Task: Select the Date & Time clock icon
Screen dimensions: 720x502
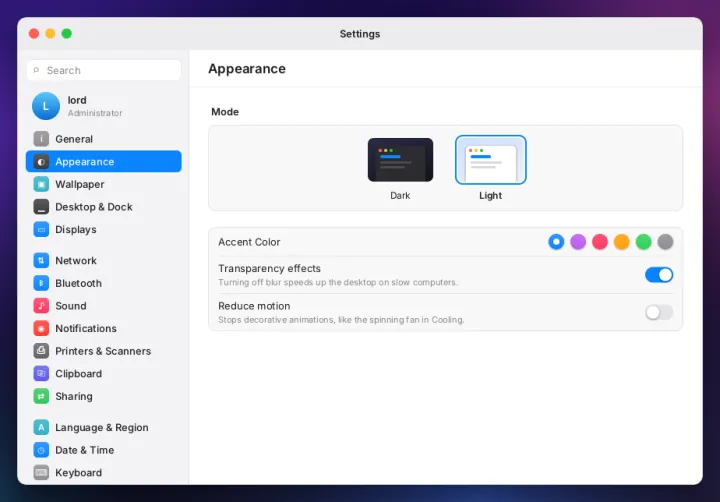Action: coord(41,450)
